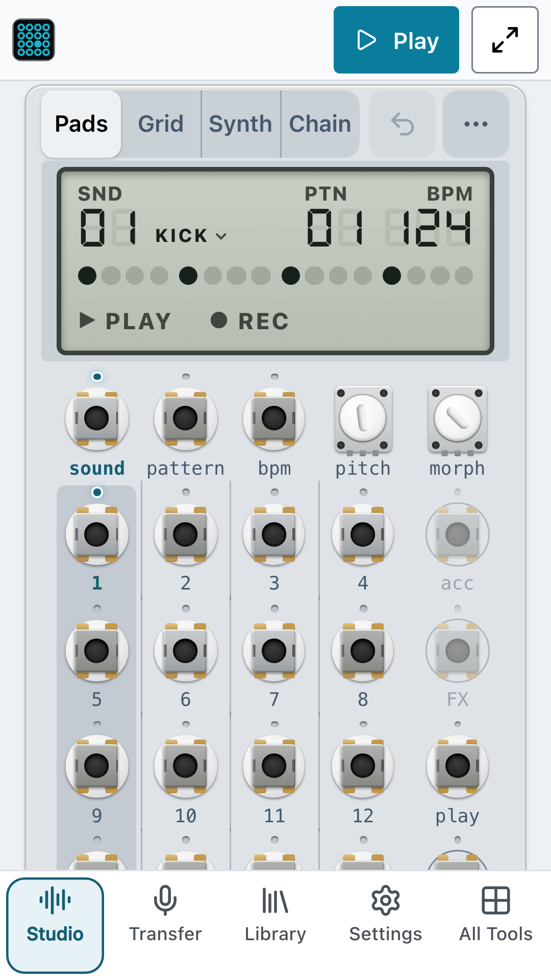Click the 'sound' label text
The height and width of the screenshot is (980, 551).
tap(97, 469)
